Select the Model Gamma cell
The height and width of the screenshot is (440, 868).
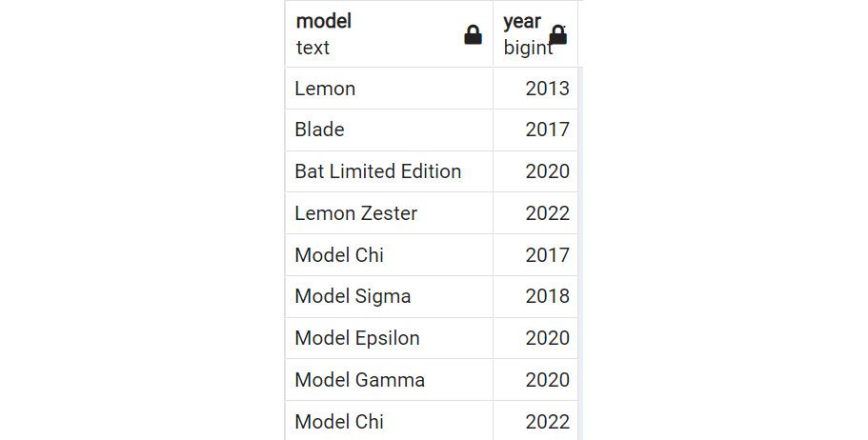(389, 380)
